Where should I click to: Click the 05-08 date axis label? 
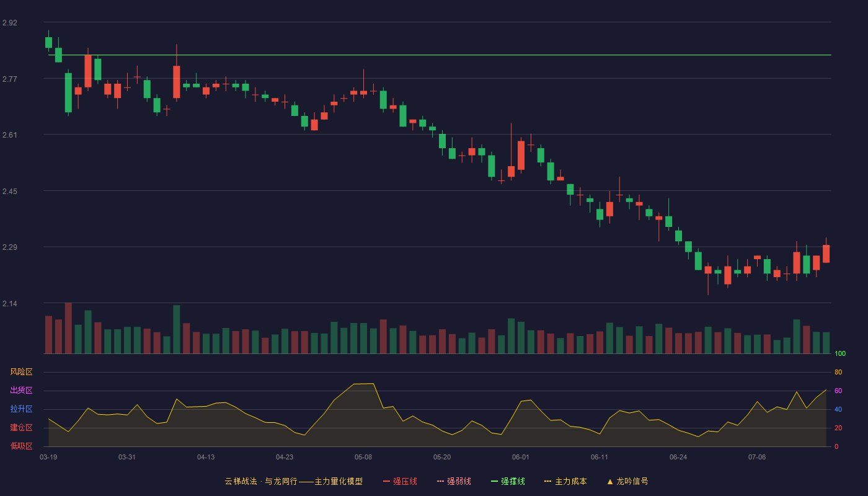pyautogui.click(x=363, y=457)
